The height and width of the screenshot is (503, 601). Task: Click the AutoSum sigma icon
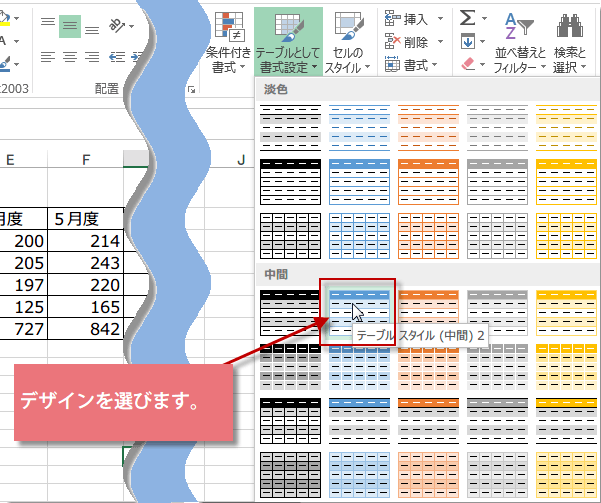click(468, 18)
